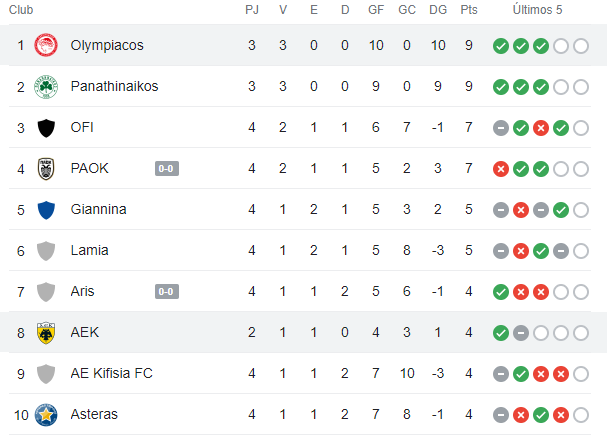Click the Panathinaikos green crest icon
This screenshot has height=438, width=607.
coord(46,87)
